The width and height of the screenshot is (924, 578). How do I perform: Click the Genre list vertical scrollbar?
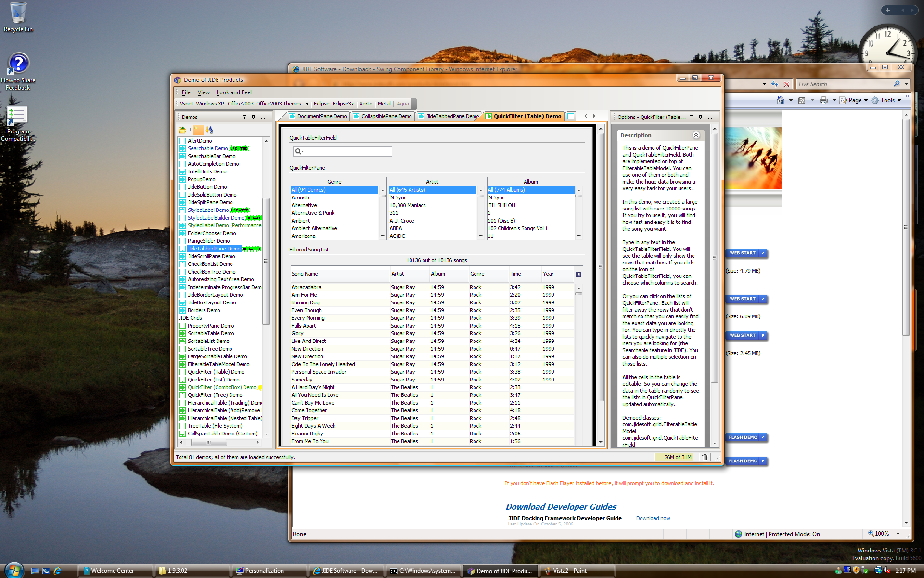383,213
